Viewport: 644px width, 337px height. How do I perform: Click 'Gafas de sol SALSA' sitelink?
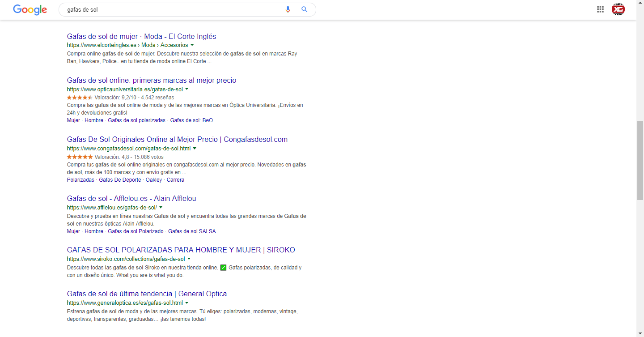coord(192,231)
